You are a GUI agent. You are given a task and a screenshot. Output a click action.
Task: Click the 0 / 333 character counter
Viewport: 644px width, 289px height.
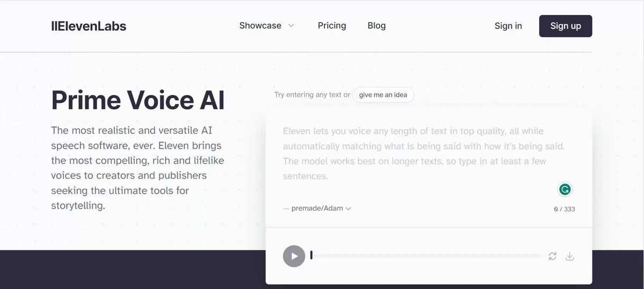pos(564,209)
